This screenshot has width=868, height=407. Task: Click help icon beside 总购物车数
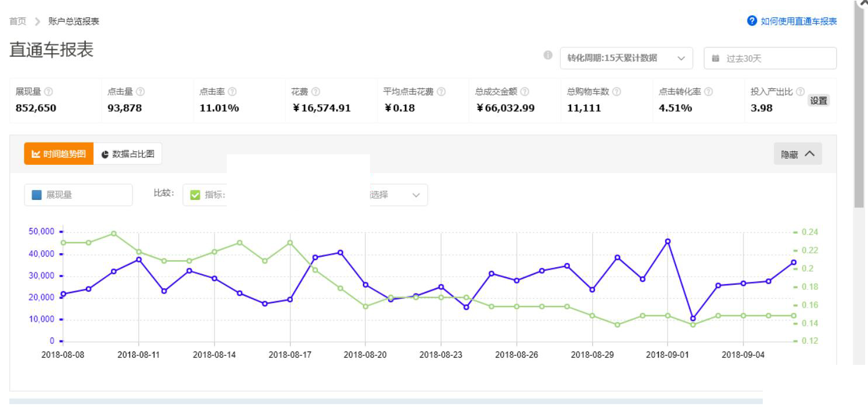617,92
